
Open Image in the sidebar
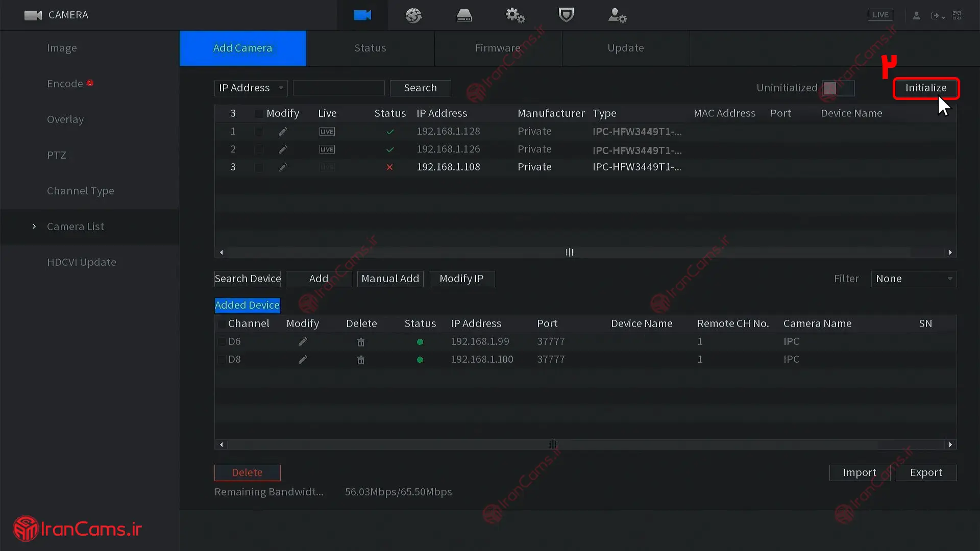coord(62,48)
